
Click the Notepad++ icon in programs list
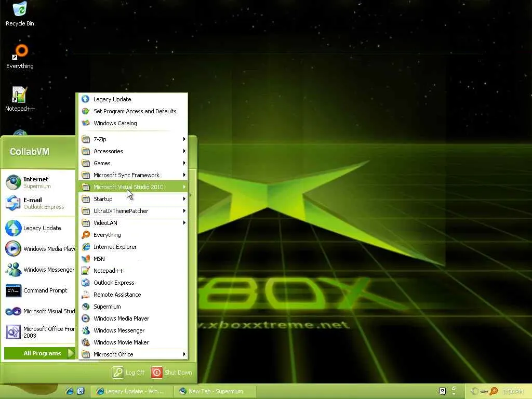tap(86, 270)
